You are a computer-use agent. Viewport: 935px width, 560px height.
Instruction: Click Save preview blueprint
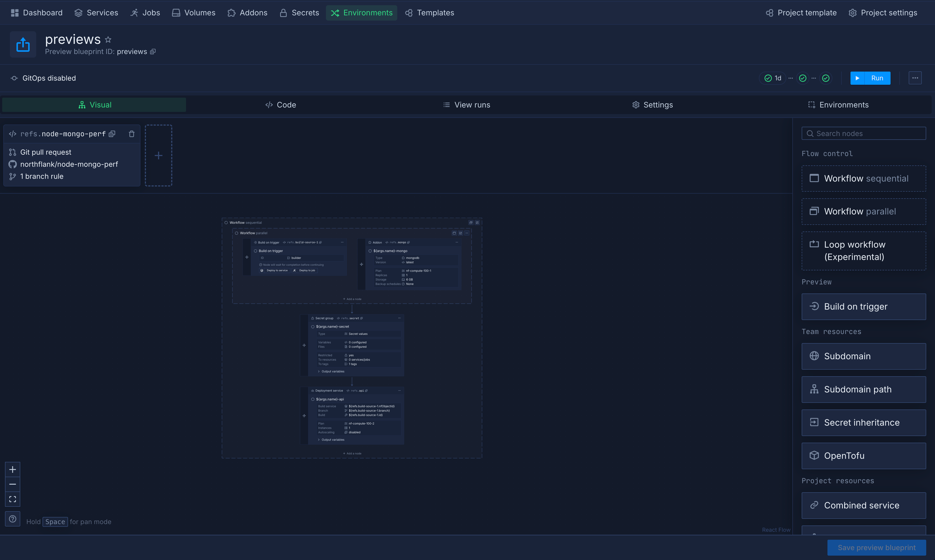tap(877, 548)
